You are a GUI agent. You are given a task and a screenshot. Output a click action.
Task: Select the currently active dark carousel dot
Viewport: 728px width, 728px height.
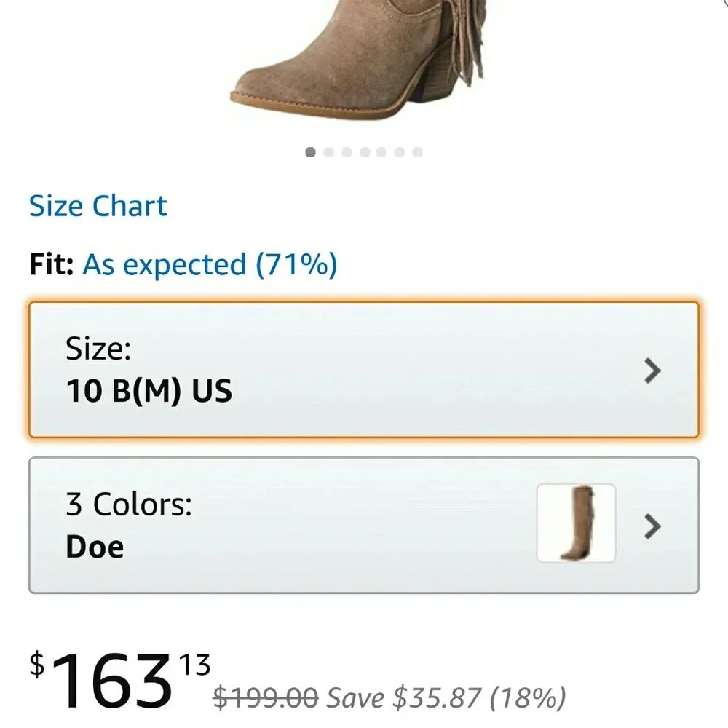309,151
